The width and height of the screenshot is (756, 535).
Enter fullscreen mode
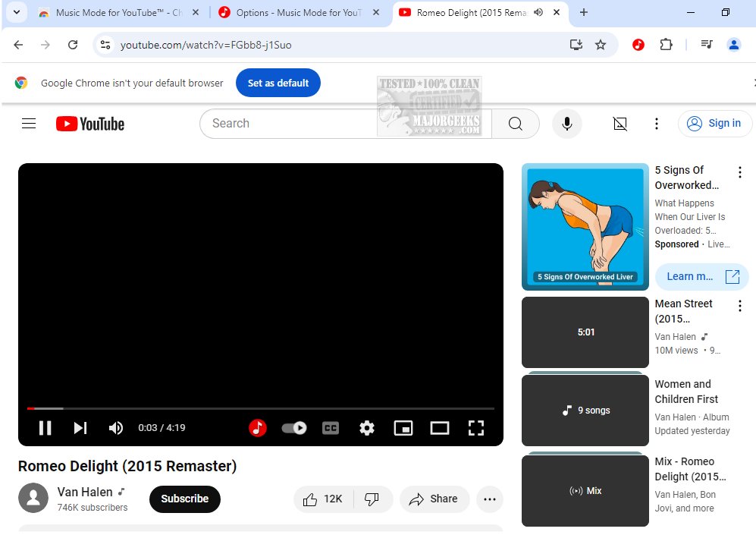(x=476, y=428)
